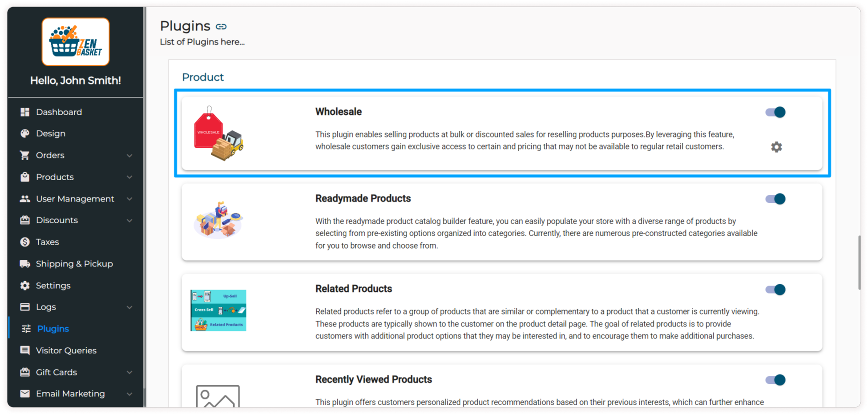Click the Visitor Queries chat icon
Image resolution: width=868 pixels, height=415 pixels.
pyautogui.click(x=25, y=351)
